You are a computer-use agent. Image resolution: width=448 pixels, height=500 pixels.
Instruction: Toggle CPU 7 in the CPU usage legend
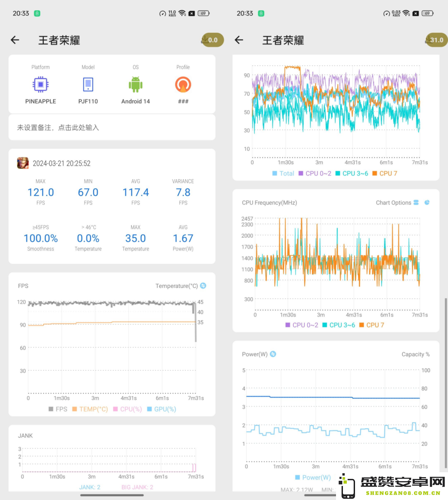(385, 174)
